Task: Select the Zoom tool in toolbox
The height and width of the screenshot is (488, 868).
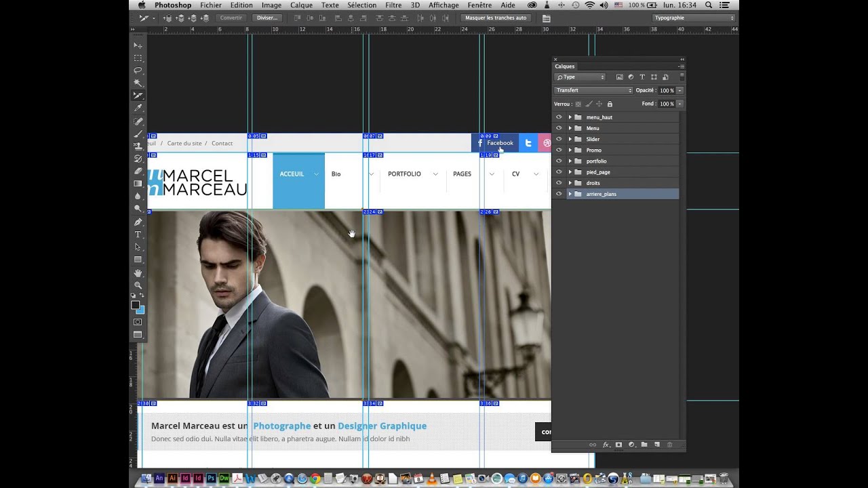Action: pyautogui.click(x=138, y=285)
